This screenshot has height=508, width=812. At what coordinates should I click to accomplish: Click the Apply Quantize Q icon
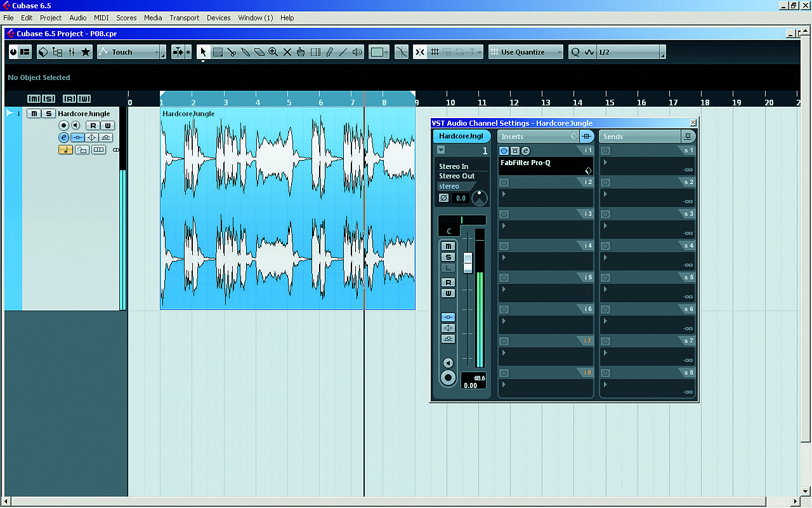575,52
